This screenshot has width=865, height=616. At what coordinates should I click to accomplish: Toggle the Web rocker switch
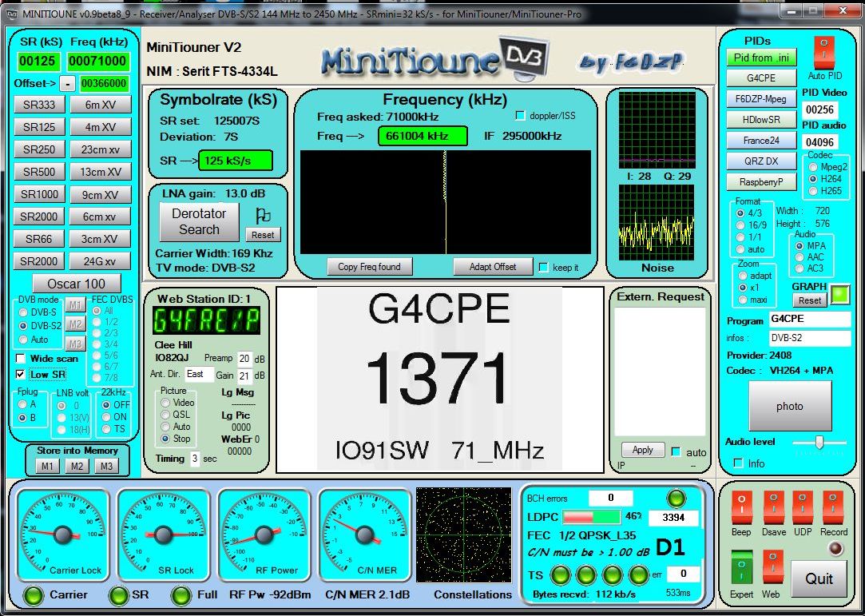(x=772, y=567)
